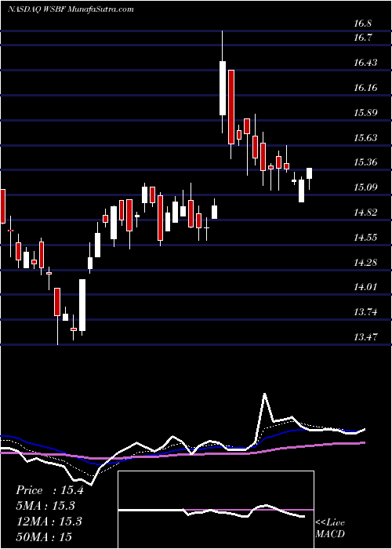
Task: Click the 13.47 price axis label
Action: [x=365, y=336]
